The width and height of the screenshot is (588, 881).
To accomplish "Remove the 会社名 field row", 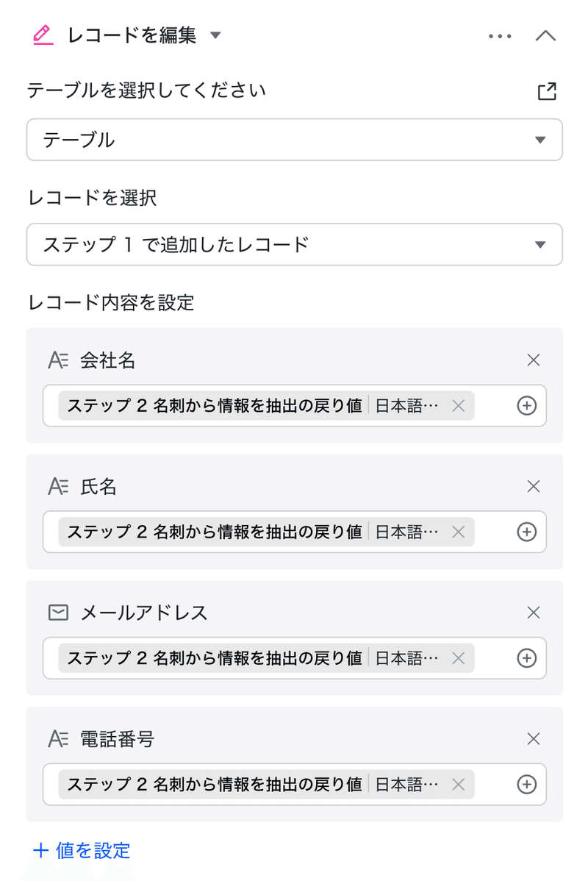I will 534,360.
